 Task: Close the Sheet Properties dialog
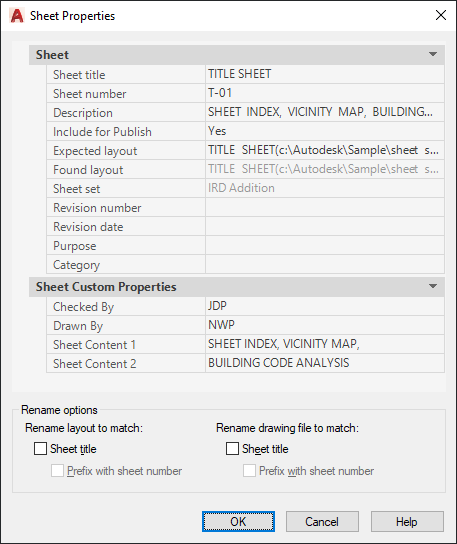[x=441, y=15]
